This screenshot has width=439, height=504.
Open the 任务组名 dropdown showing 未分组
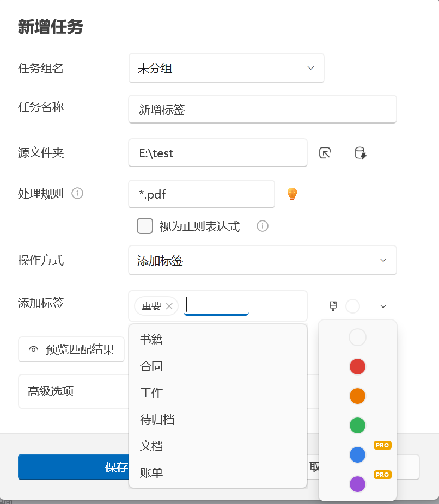[x=227, y=68]
